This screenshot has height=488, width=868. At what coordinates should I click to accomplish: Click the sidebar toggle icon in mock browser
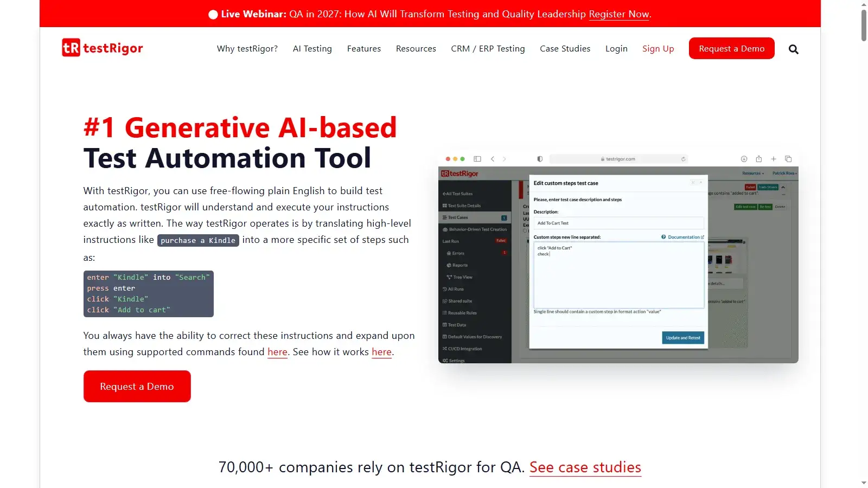[477, 159]
